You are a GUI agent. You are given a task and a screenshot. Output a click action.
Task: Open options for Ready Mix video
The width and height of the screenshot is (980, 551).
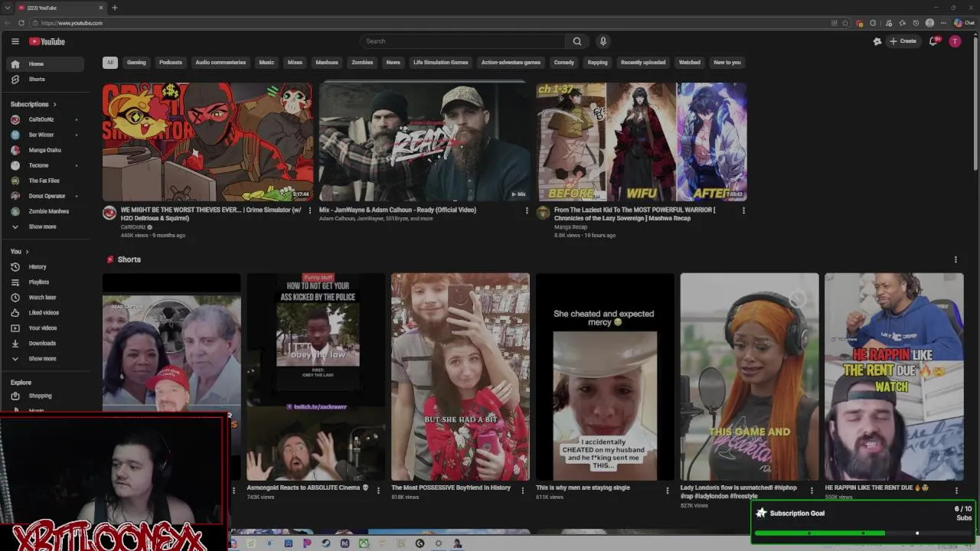coord(526,210)
